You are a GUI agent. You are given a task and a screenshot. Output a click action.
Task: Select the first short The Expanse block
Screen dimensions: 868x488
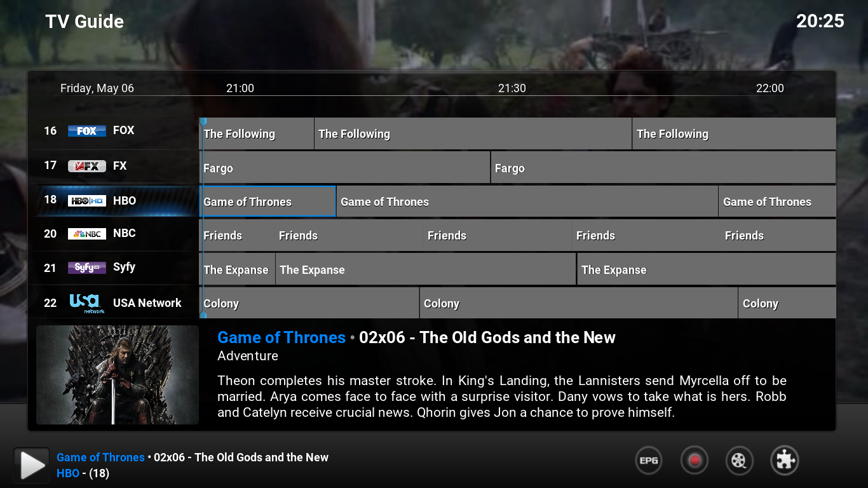pos(238,269)
